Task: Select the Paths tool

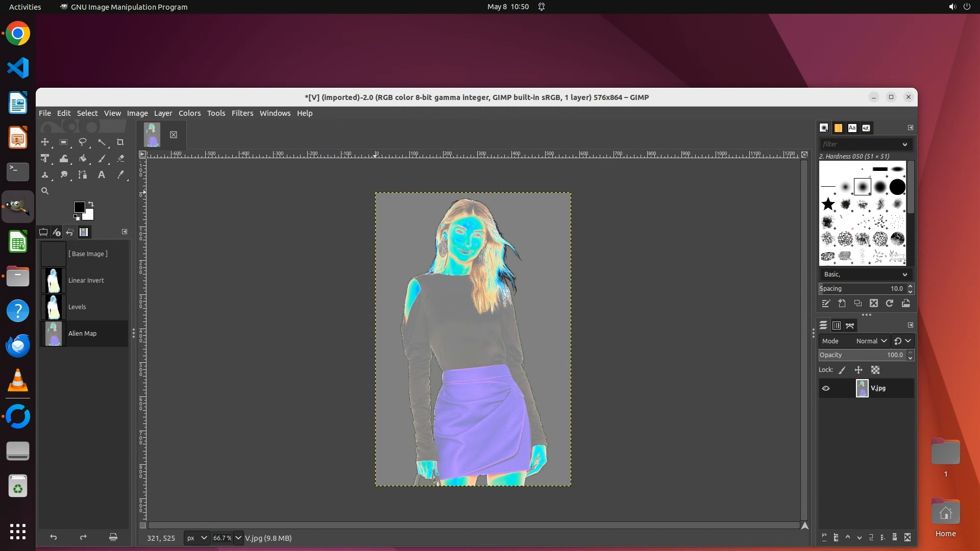Action: pos(83,175)
